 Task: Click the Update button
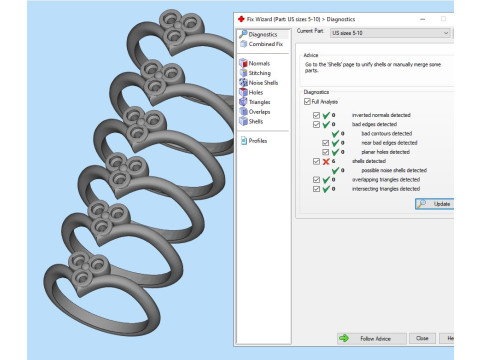click(x=434, y=204)
